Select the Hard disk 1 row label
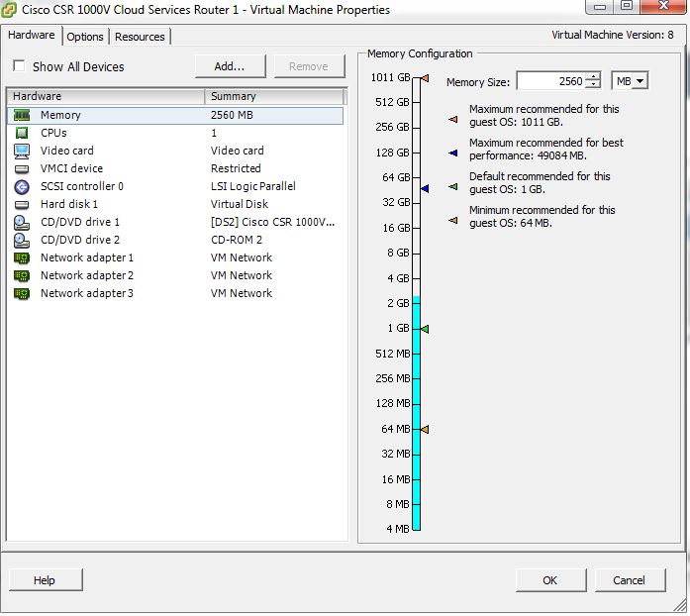The width and height of the screenshot is (690, 616). tap(69, 204)
